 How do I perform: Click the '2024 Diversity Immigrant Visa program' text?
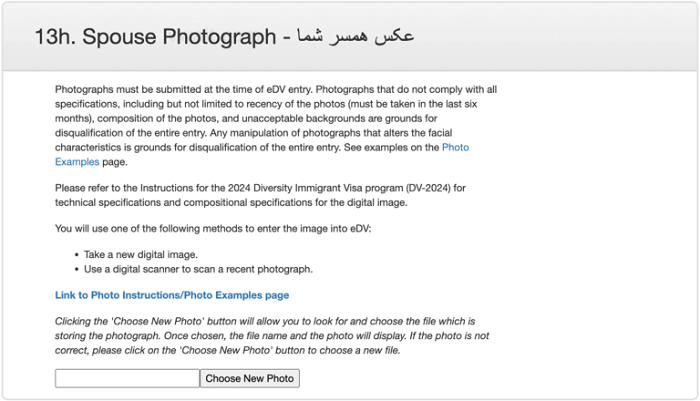(315, 188)
